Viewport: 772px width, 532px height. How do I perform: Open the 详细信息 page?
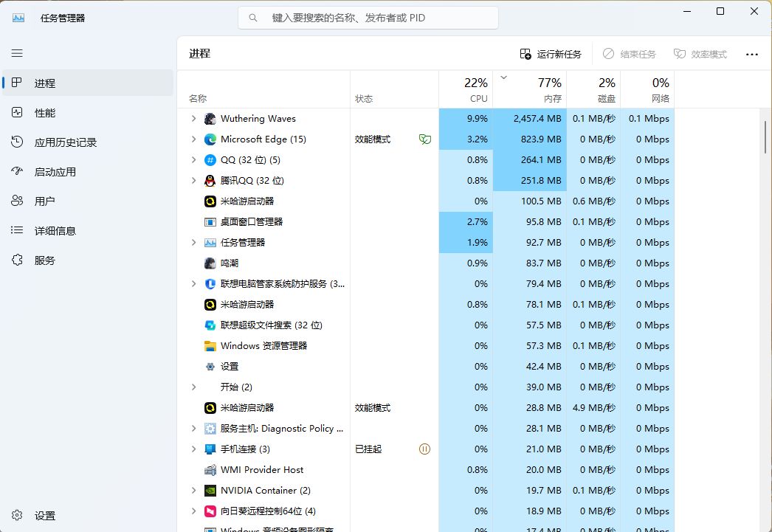pyautogui.click(x=88, y=231)
